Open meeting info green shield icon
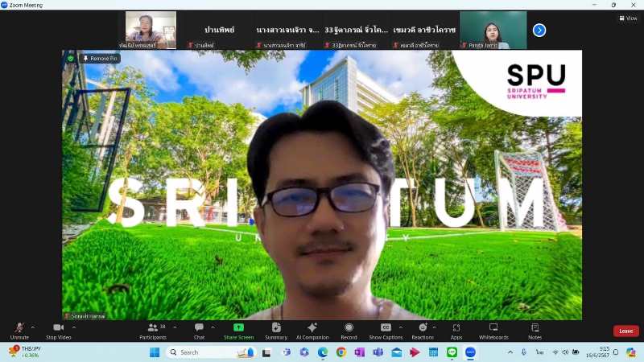The height and width of the screenshot is (362, 644). (x=71, y=59)
